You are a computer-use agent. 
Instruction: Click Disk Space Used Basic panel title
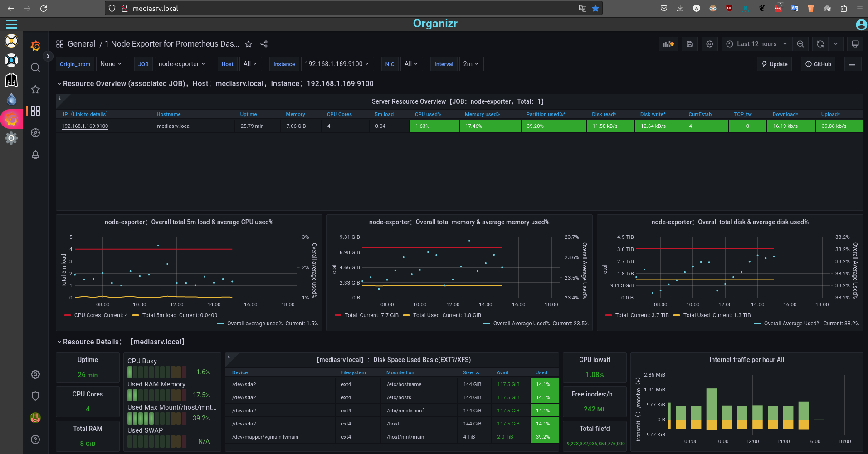(393, 360)
